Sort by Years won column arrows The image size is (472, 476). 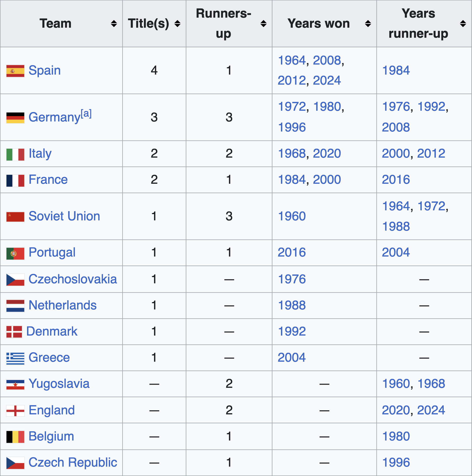pos(368,24)
